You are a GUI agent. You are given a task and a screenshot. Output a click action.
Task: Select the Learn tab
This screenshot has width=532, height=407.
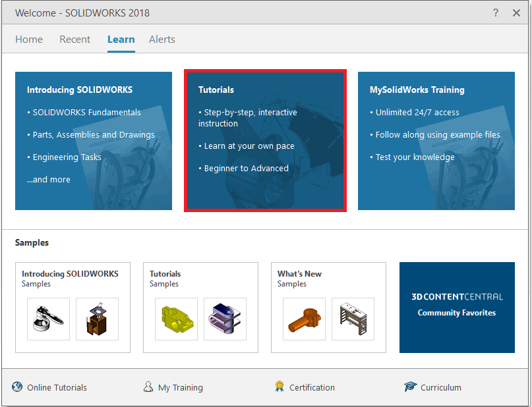(121, 40)
